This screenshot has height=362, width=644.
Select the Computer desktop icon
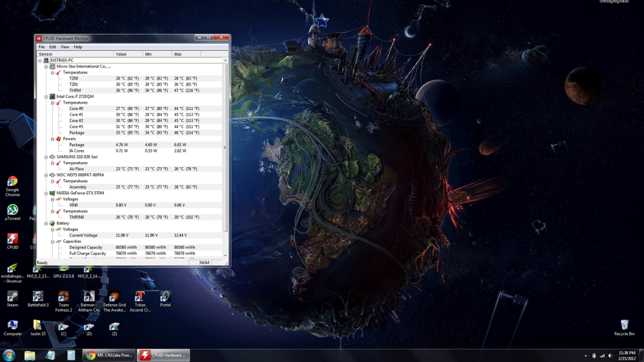(x=13, y=328)
